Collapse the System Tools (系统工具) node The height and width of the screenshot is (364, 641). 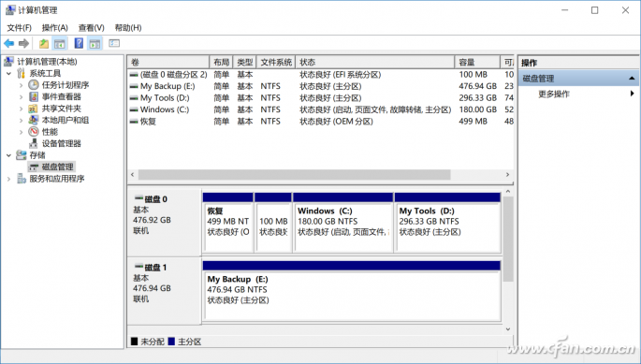[9, 74]
